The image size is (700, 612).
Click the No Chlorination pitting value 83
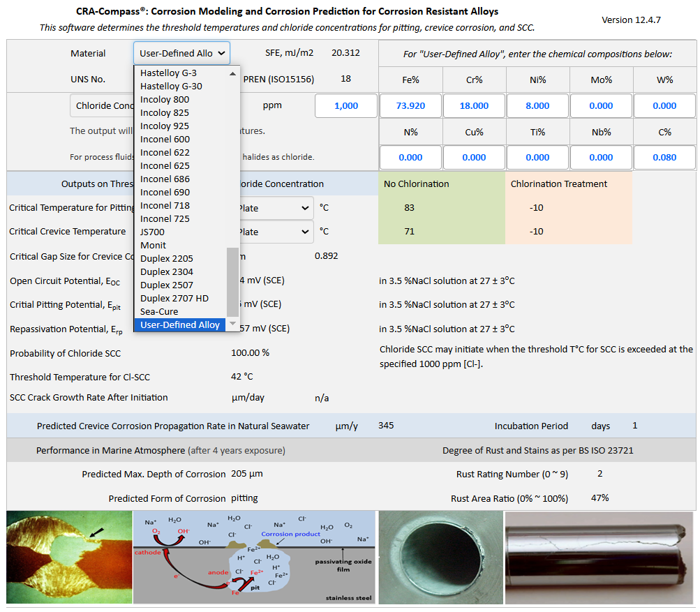click(x=410, y=207)
